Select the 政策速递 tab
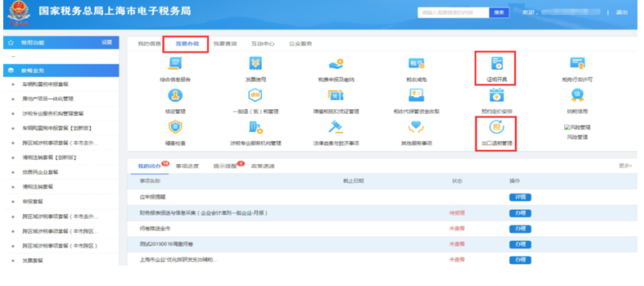This screenshot has height=286, width=644. click(263, 166)
